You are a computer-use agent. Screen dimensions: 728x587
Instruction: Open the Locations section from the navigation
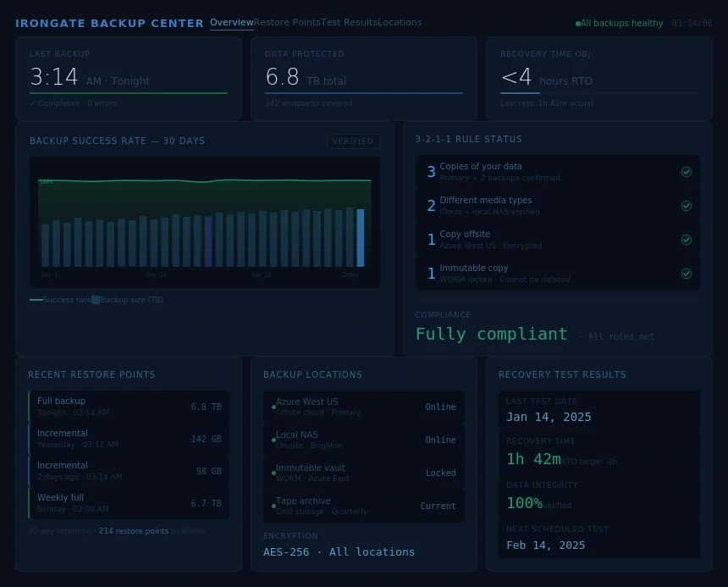[x=400, y=22]
